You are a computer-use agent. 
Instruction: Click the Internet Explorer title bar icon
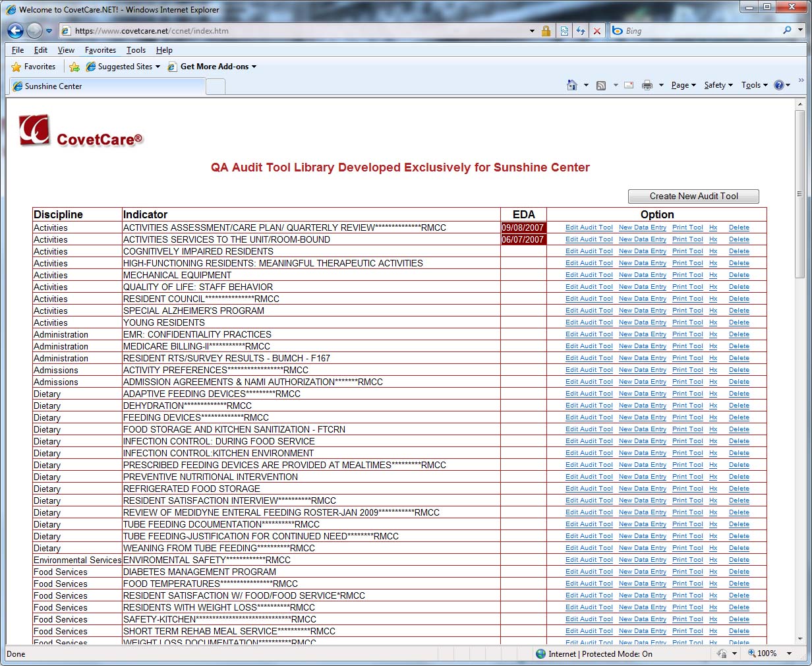click(11, 9)
